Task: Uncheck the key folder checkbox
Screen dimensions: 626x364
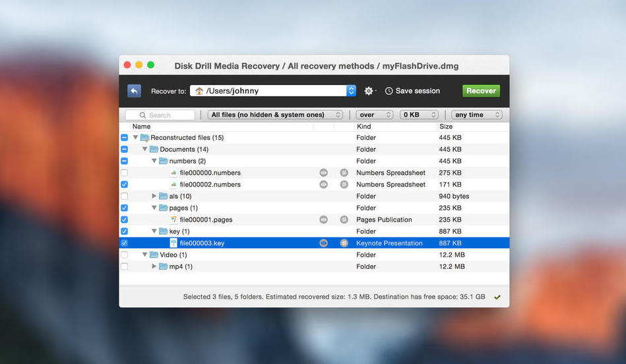Action: (x=124, y=231)
